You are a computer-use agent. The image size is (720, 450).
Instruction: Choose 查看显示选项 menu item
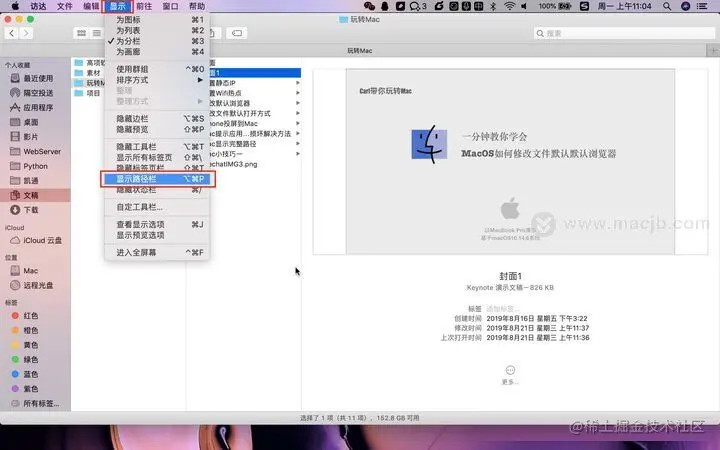157,225
